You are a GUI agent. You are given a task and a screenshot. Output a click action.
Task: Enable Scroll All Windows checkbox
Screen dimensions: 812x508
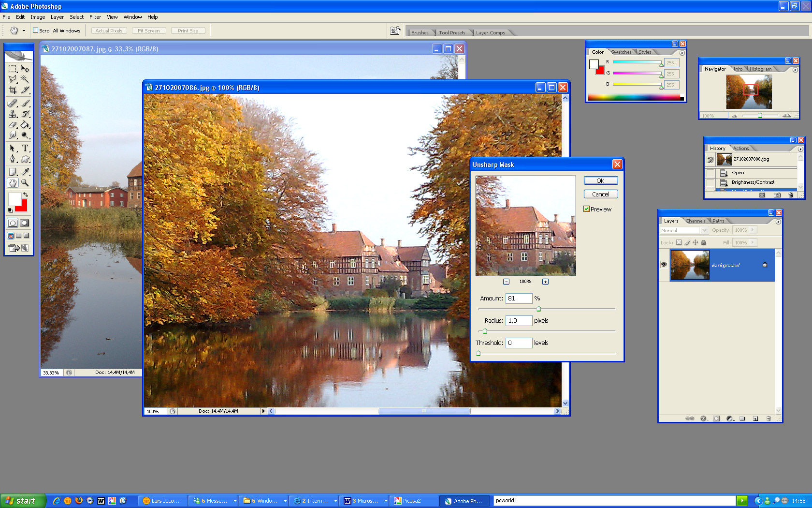35,30
